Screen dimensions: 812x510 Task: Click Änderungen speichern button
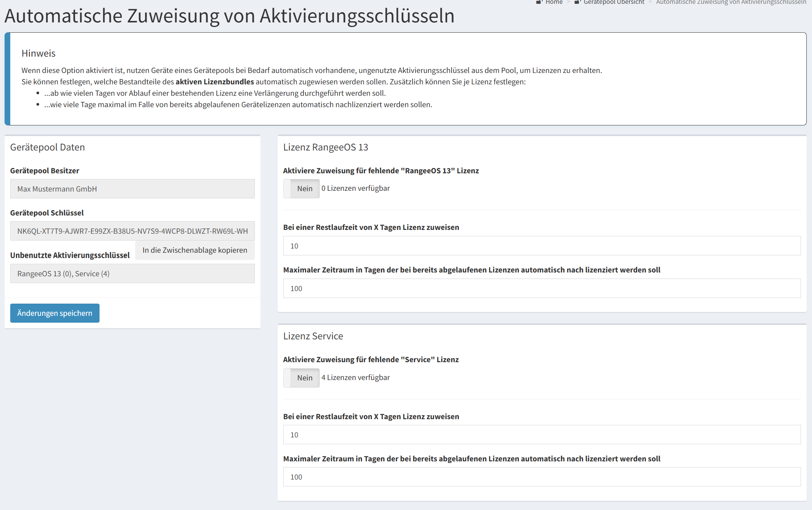click(55, 313)
